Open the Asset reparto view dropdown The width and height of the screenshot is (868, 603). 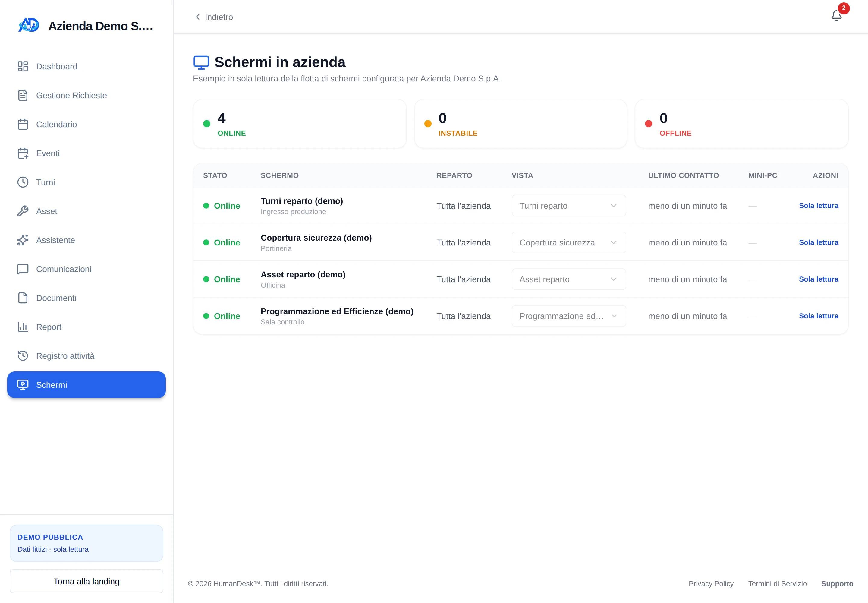[568, 279]
